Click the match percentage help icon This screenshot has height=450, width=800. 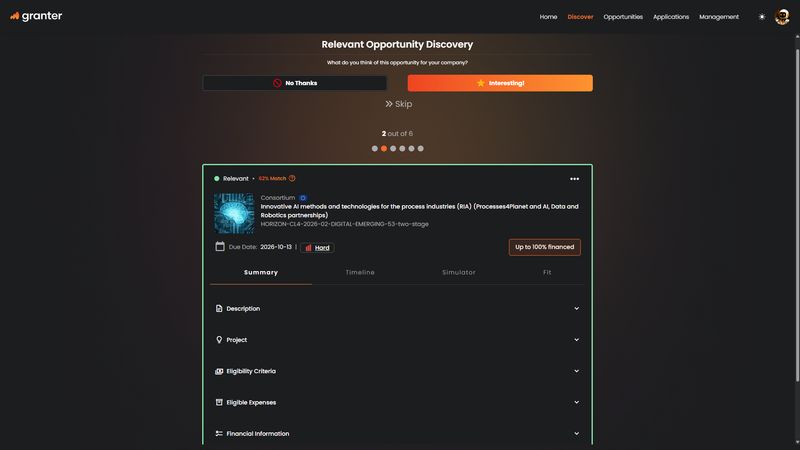292,179
